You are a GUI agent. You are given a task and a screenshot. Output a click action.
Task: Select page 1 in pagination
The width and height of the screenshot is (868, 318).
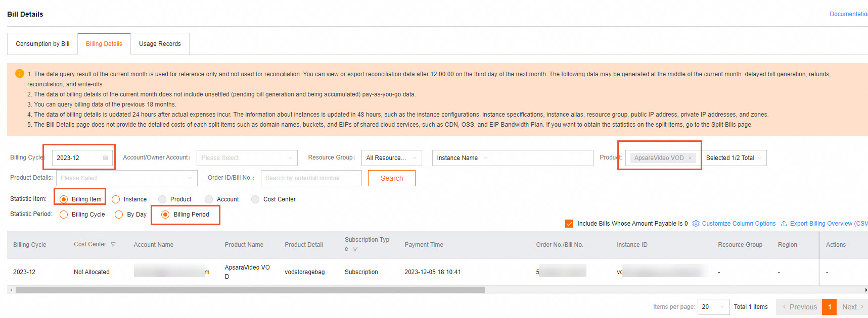pyautogui.click(x=830, y=307)
